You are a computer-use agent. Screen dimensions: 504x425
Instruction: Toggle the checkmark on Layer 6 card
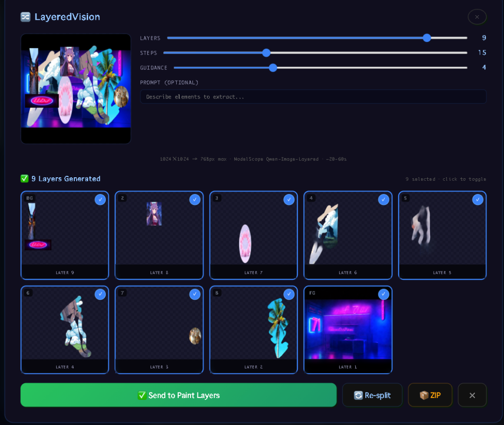[x=383, y=199]
